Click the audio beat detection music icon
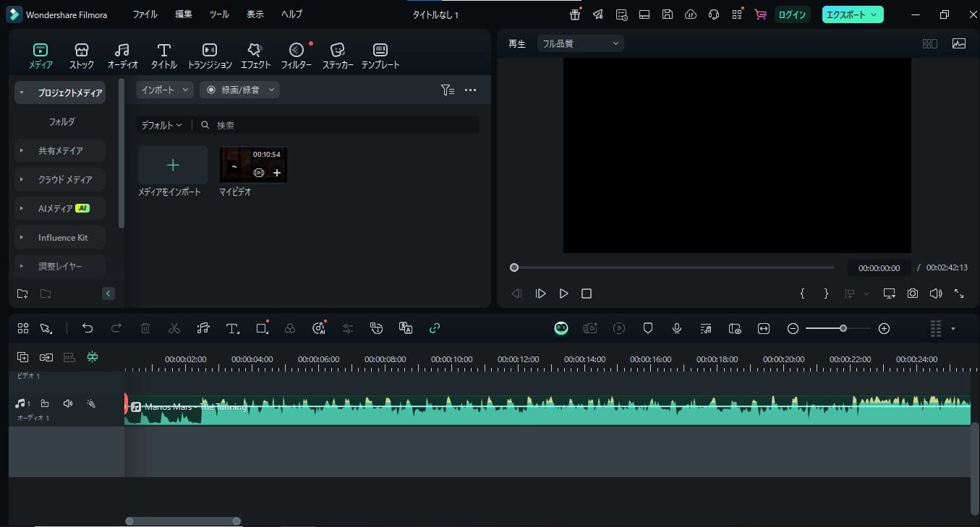 (203, 328)
